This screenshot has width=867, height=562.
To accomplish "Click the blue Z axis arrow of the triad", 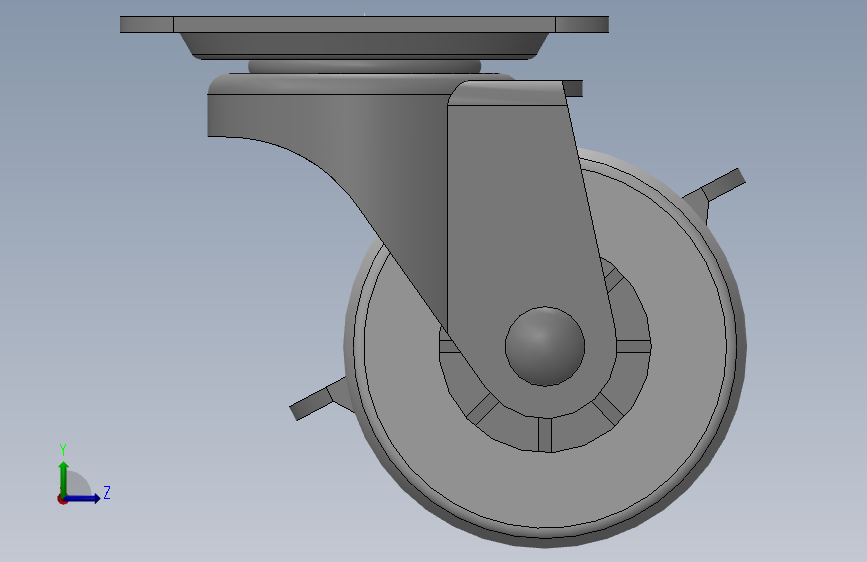I will coord(83,498).
